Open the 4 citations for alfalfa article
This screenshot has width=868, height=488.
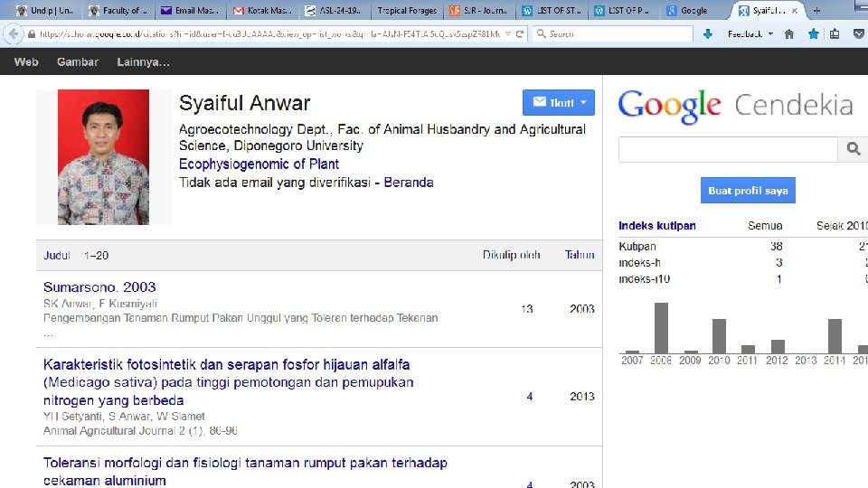(x=530, y=396)
